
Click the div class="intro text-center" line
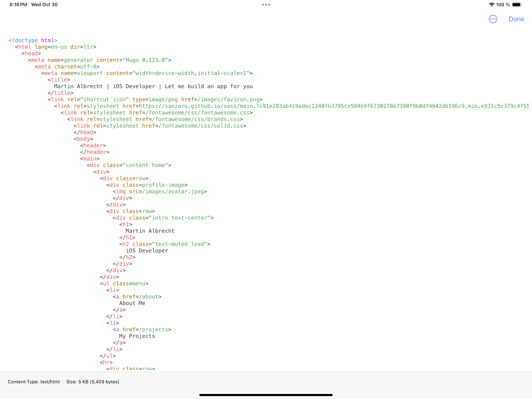(163, 218)
